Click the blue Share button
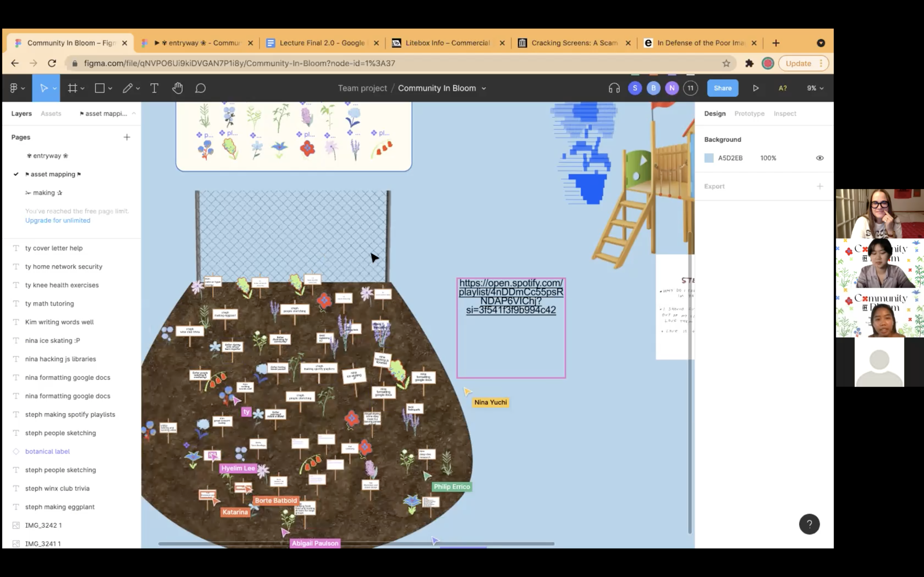The width and height of the screenshot is (924, 577). (722, 88)
